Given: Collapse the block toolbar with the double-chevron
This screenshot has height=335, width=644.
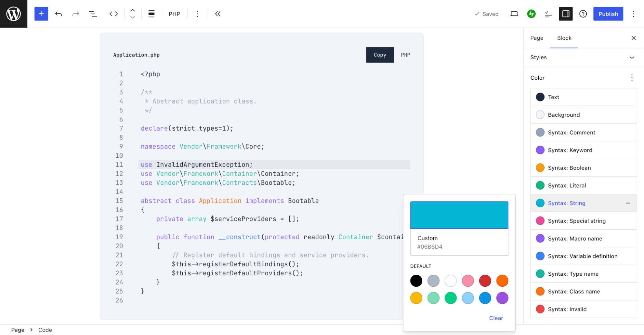Looking at the screenshot, I should [218, 14].
